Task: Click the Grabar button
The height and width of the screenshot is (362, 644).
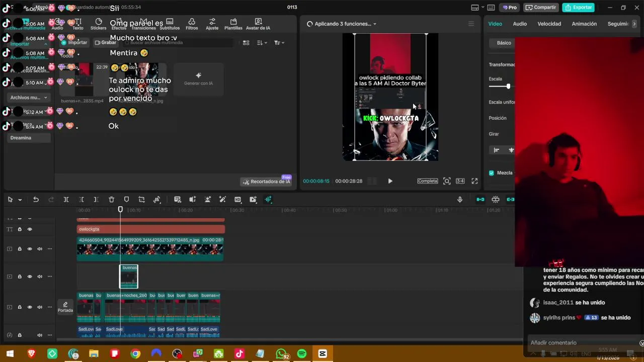Action: pyautogui.click(x=106, y=43)
